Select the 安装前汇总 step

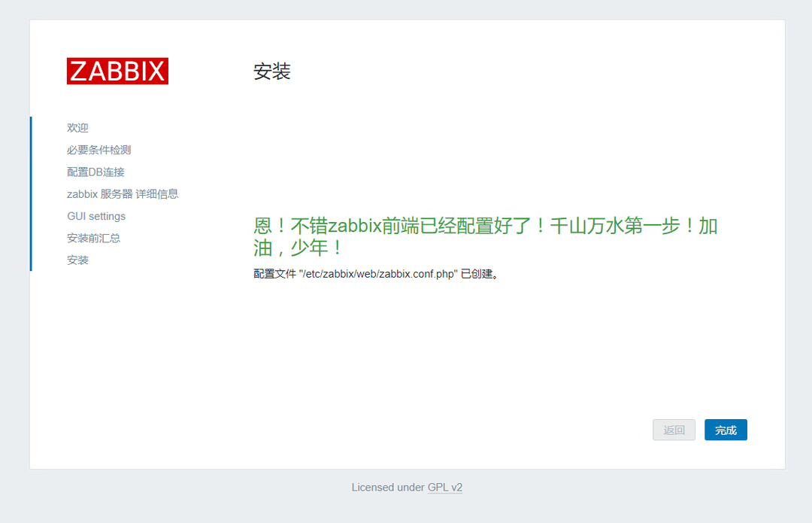click(x=94, y=238)
